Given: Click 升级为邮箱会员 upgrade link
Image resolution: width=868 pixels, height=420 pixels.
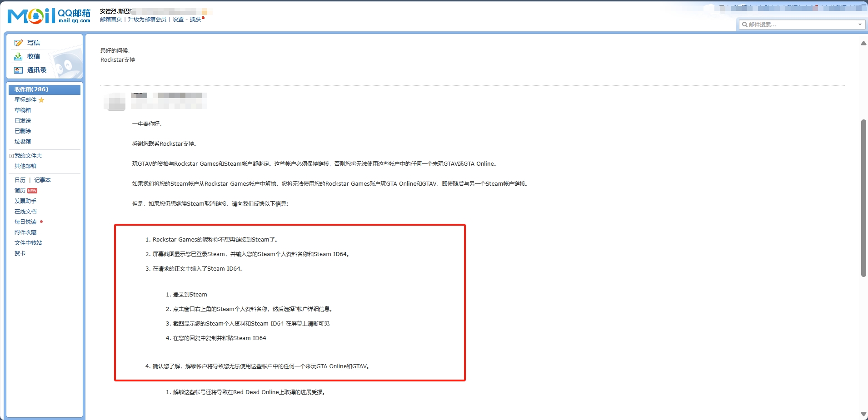Looking at the screenshot, I should pos(147,20).
